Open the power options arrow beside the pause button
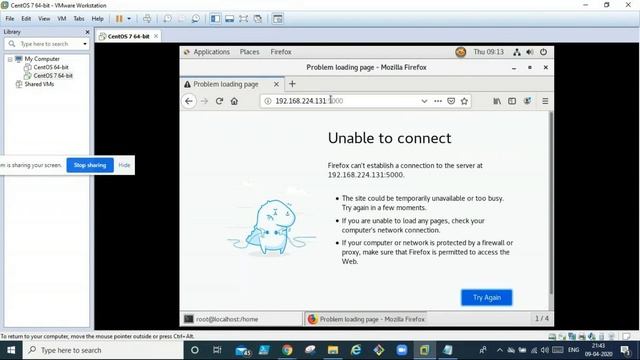 (129, 19)
